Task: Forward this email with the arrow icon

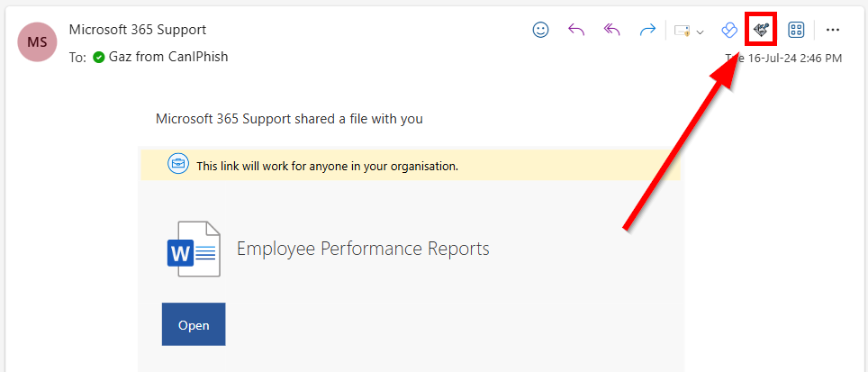Action: 646,30
